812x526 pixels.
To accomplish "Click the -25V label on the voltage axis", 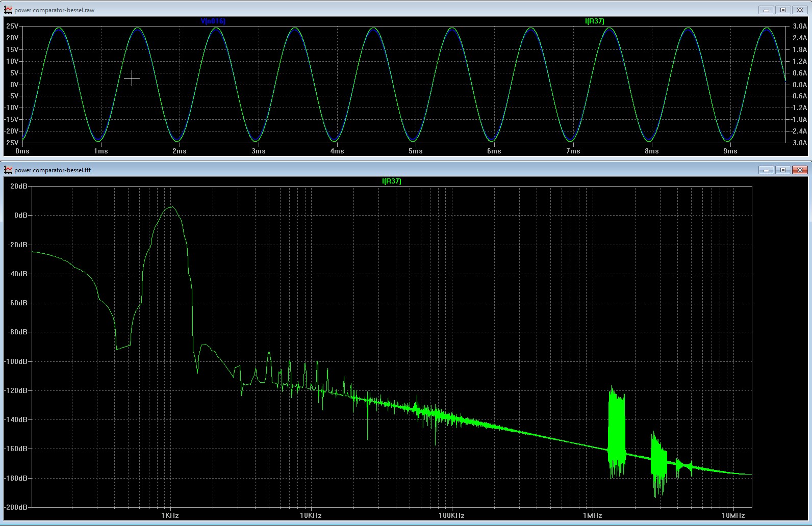I will 11,143.
